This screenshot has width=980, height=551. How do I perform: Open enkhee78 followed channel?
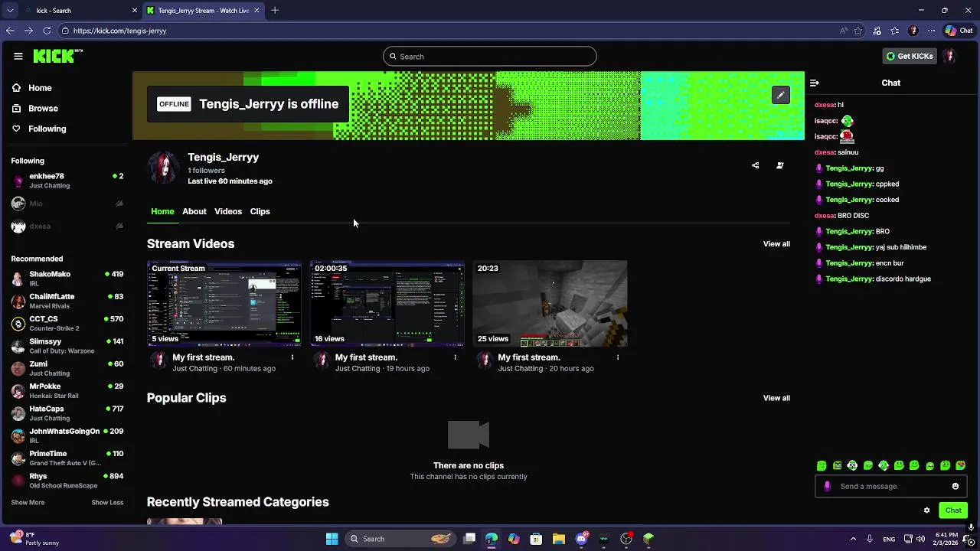67,181
